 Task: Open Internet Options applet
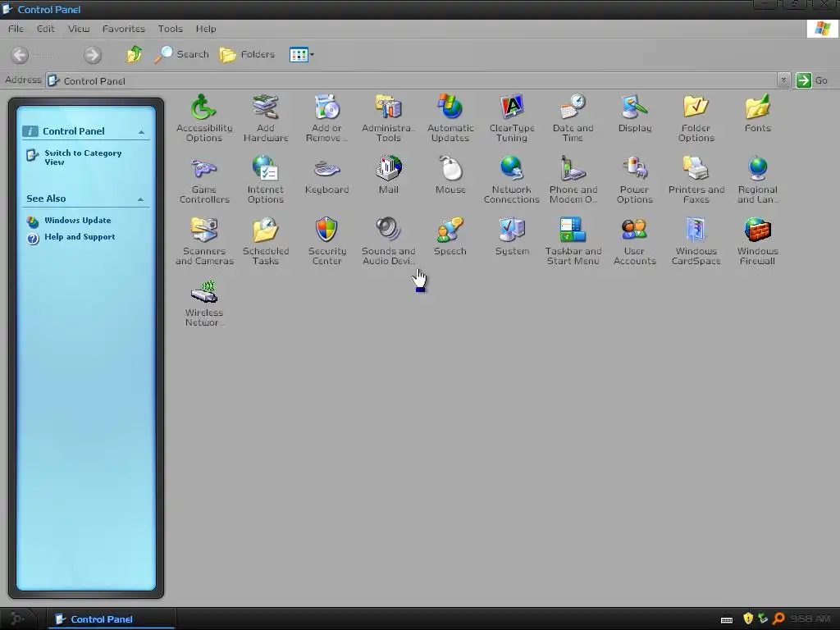pyautogui.click(x=266, y=180)
